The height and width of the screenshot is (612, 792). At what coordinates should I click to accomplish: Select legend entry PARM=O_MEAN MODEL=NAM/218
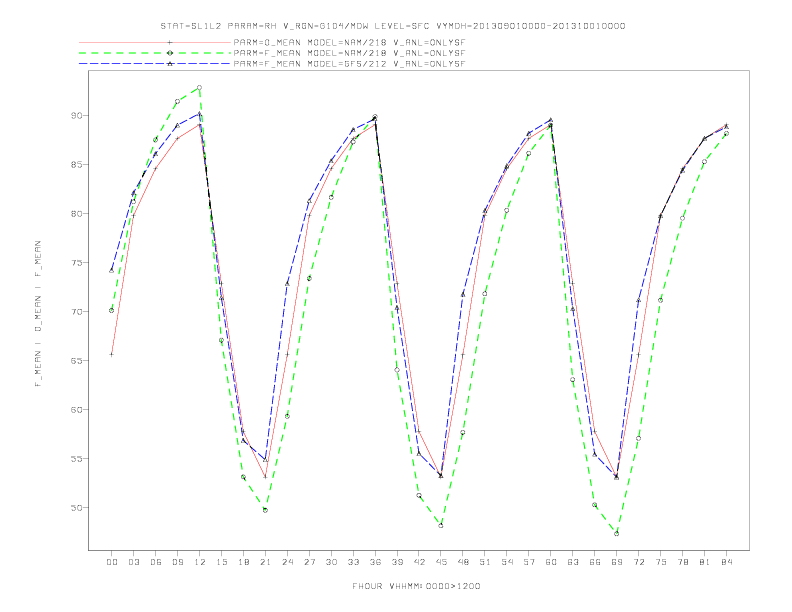point(349,42)
